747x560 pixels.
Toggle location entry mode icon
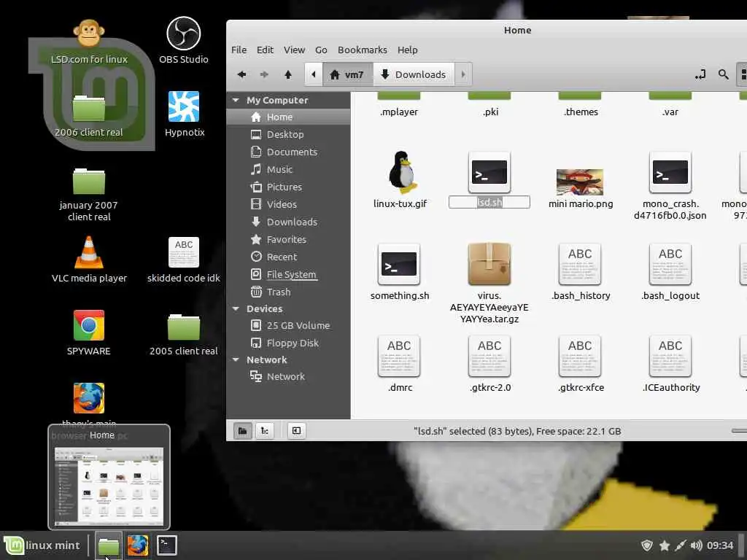[700, 74]
